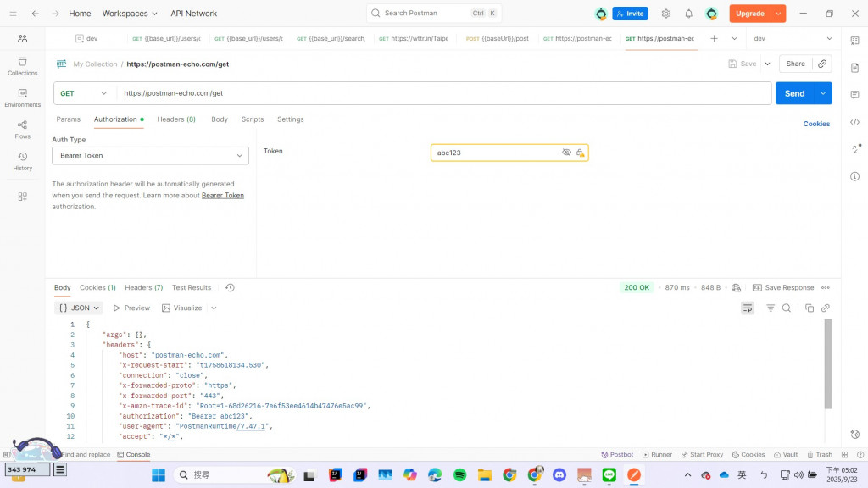Screen dimensions: 868x488
Task: Open the configure sidebar grid icon
Action: [23, 197]
